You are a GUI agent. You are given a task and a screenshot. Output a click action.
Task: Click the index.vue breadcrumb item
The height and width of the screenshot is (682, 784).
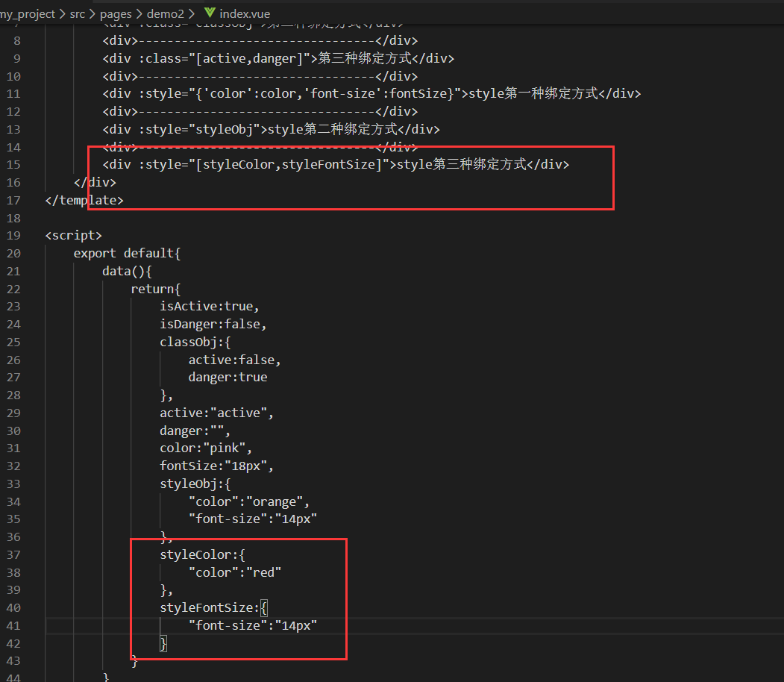[x=246, y=13]
